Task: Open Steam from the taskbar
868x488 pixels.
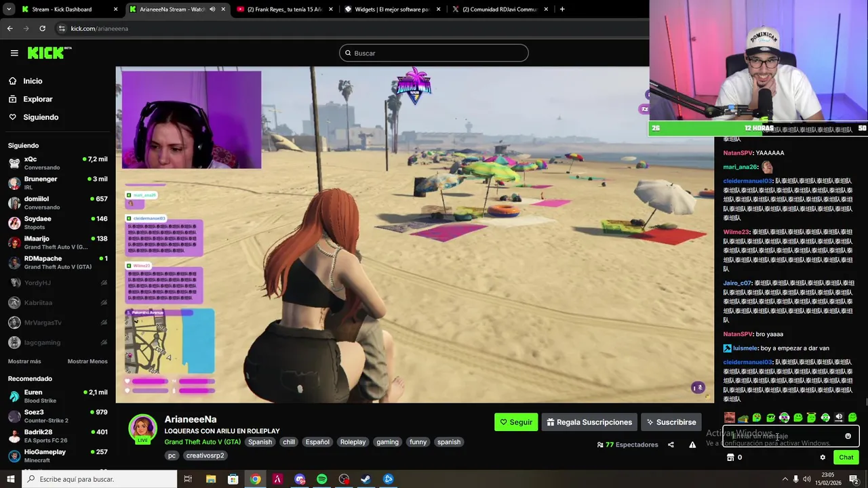Action: pyautogui.click(x=366, y=479)
